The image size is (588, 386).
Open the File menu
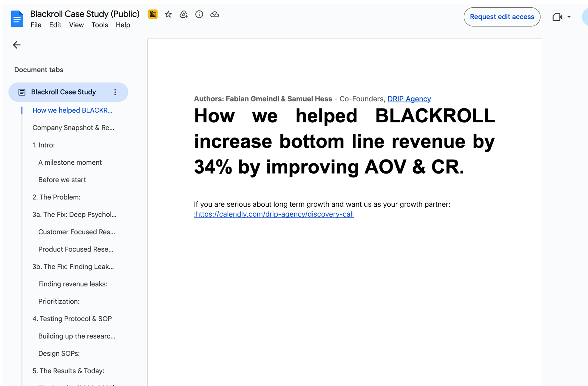click(x=36, y=25)
